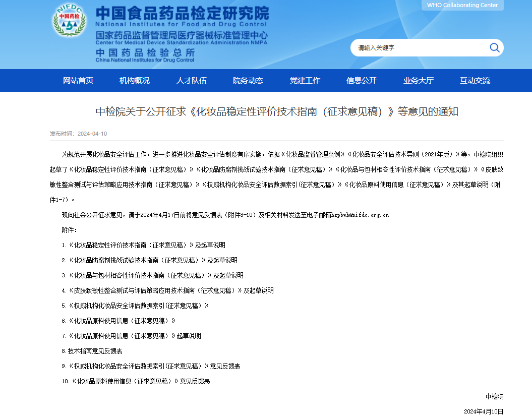Focus the keyword search input field
Image resolution: width=532 pixels, height=419 pixels.
[420, 48]
